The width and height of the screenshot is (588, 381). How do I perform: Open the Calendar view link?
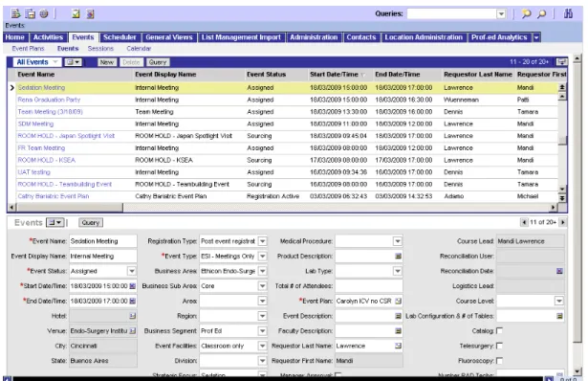139,49
